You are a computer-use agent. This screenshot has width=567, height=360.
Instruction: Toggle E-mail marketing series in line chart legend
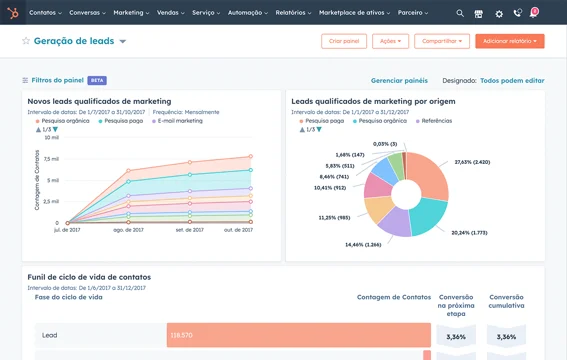coord(177,121)
